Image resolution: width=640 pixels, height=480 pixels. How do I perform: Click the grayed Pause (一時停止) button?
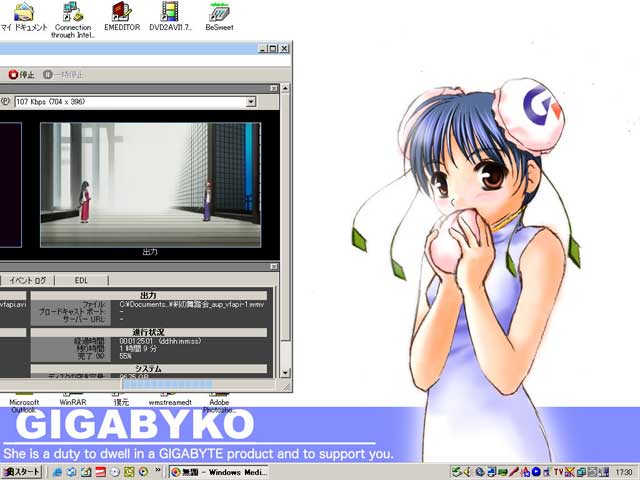pyautogui.click(x=62, y=74)
